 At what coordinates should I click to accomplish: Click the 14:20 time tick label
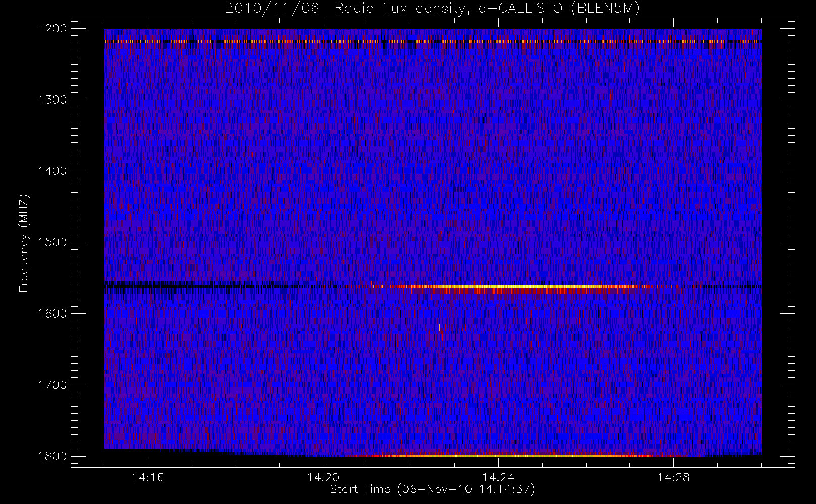[x=323, y=477]
